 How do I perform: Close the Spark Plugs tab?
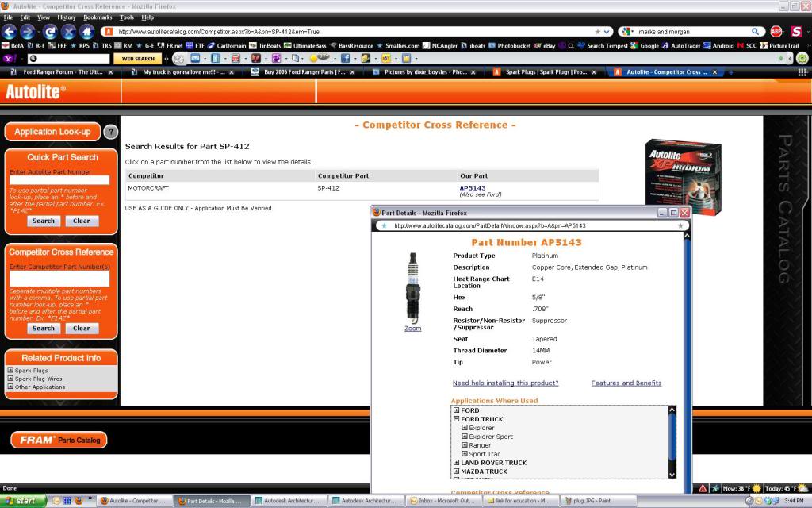(594, 72)
